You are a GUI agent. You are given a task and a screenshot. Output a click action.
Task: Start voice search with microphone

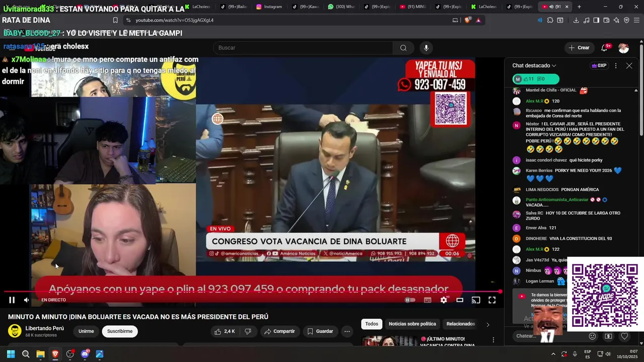(x=426, y=48)
